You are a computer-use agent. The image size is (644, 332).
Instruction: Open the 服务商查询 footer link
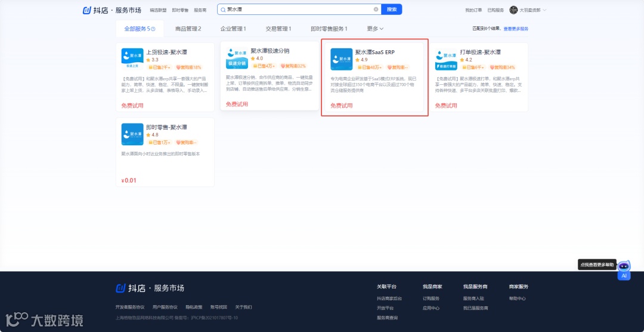(x=388, y=318)
